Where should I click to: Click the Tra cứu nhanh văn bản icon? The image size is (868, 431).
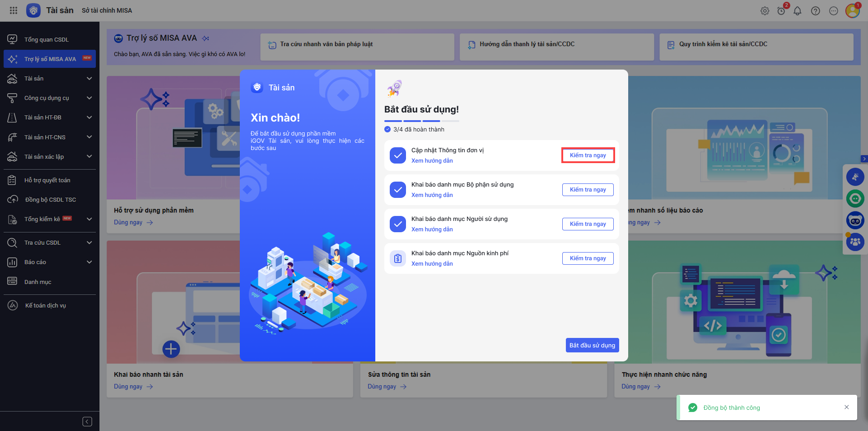(272, 45)
